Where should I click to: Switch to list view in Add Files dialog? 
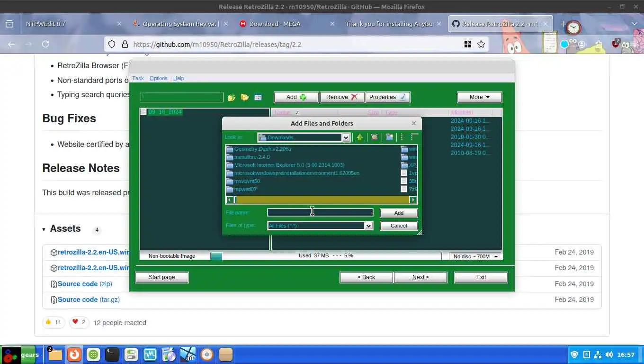(402, 137)
